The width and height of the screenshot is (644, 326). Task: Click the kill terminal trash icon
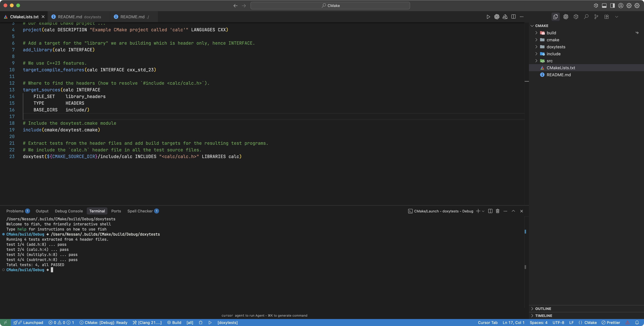[497, 211]
